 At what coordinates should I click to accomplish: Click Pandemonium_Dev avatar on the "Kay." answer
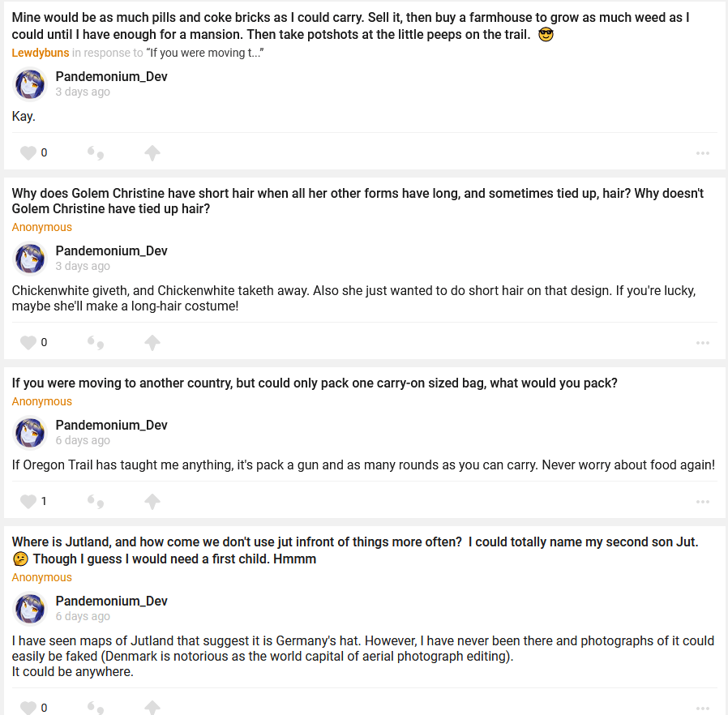(x=30, y=84)
